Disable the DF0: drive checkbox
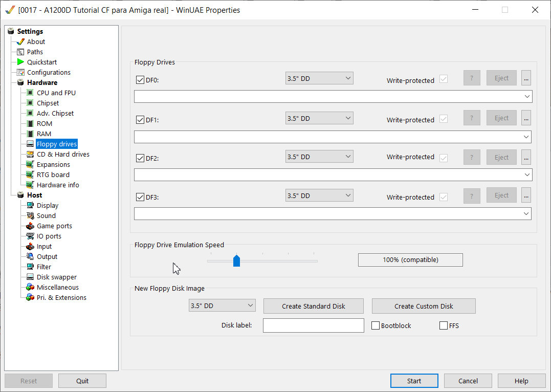This screenshot has height=392, width=551. pyautogui.click(x=140, y=80)
